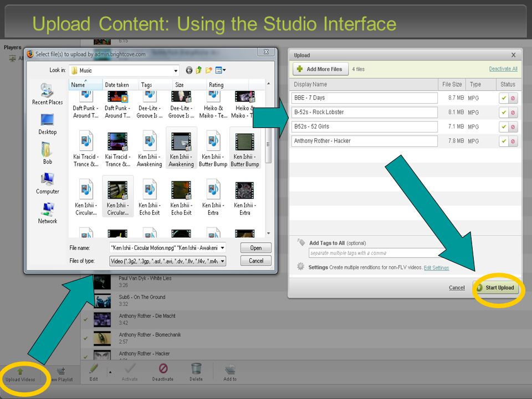Edit BBE - 7 Days display name field
The image size is (532, 399).
(365, 98)
